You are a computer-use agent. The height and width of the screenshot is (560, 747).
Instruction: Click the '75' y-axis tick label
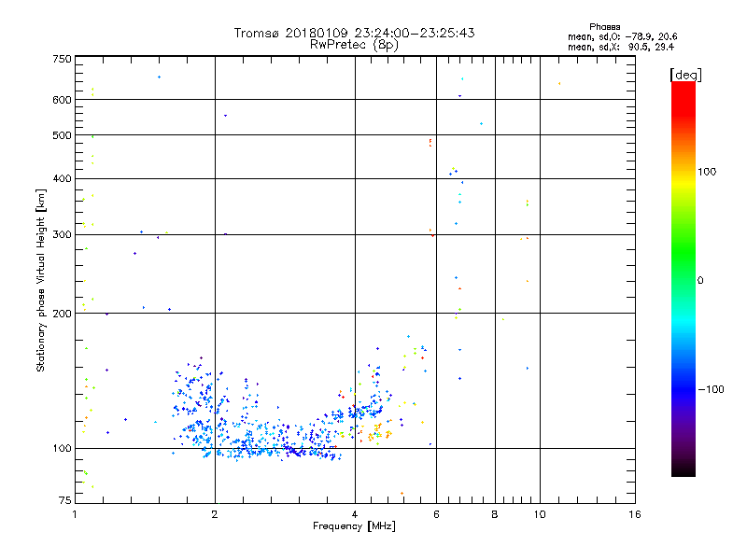[65, 500]
